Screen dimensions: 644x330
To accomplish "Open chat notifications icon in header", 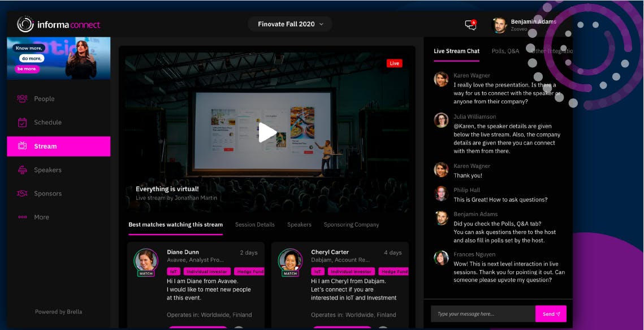I will click(470, 25).
